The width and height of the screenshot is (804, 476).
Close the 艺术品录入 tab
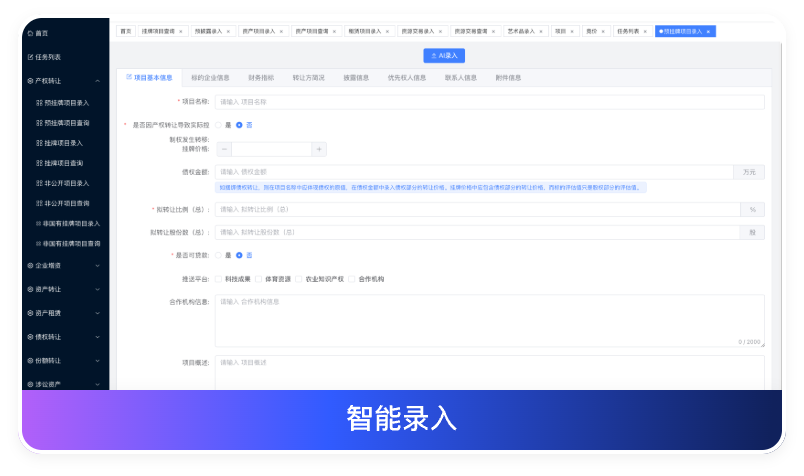click(544, 32)
